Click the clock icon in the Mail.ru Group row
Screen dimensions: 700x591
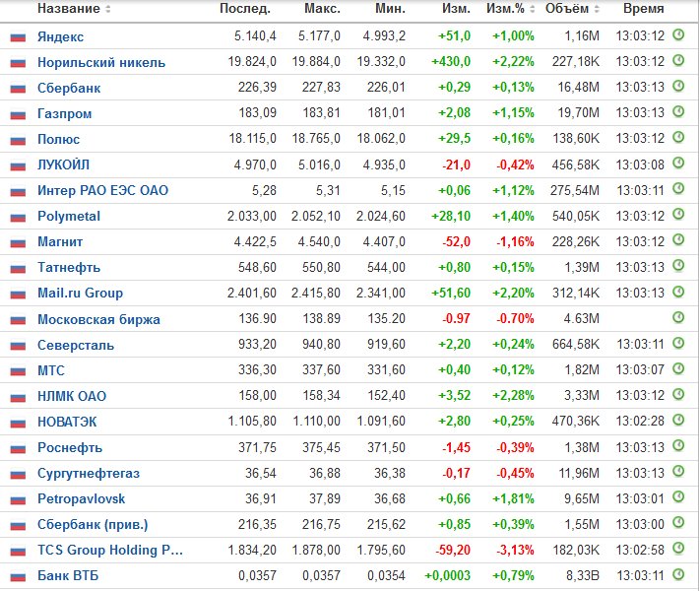click(x=678, y=292)
